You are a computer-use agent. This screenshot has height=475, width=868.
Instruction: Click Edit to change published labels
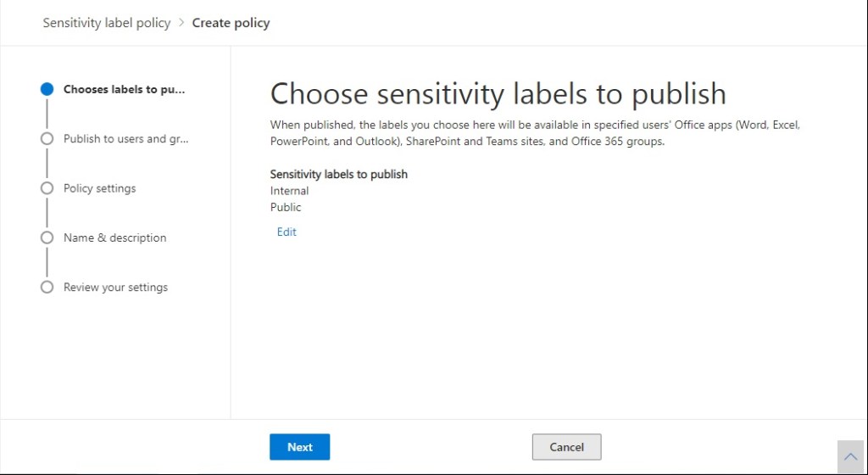click(x=287, y=232)
